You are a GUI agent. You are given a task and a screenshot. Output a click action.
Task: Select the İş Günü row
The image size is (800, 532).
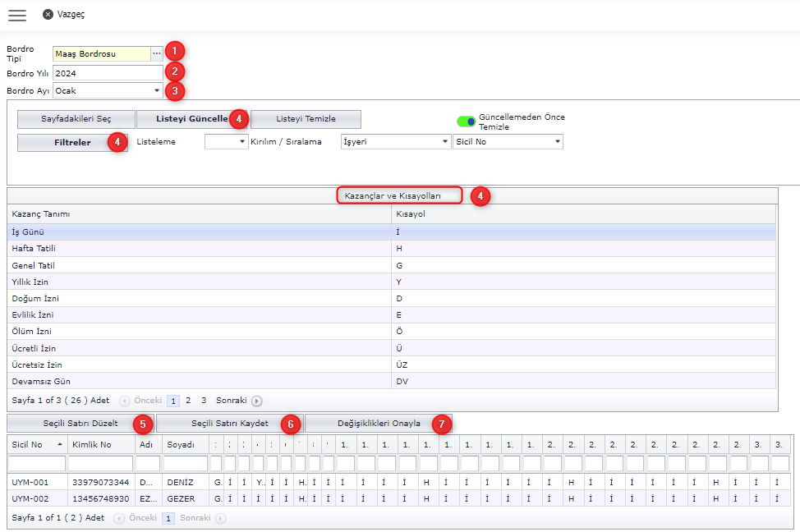(391, 232)
